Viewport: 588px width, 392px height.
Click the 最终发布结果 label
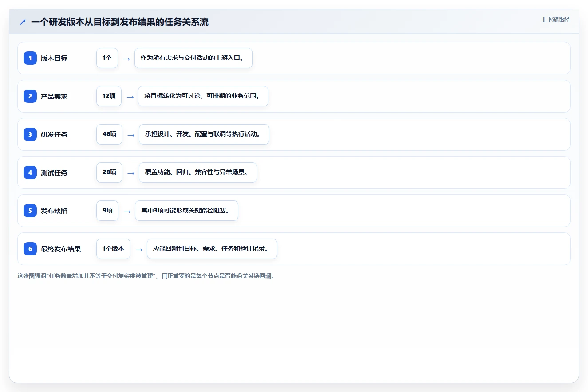(x=61, y=249)
